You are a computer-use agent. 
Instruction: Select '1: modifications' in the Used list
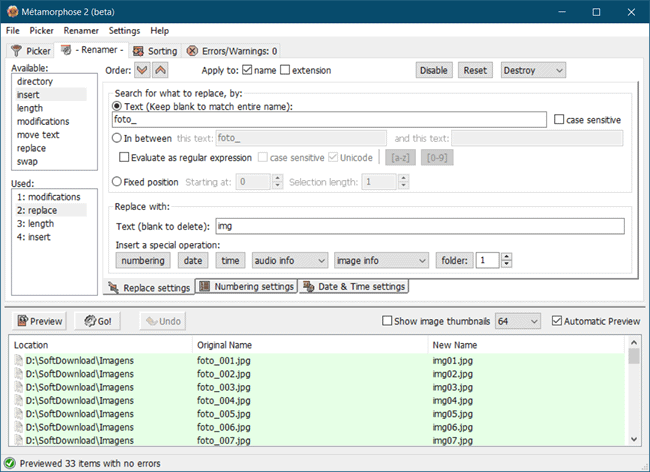49,197
